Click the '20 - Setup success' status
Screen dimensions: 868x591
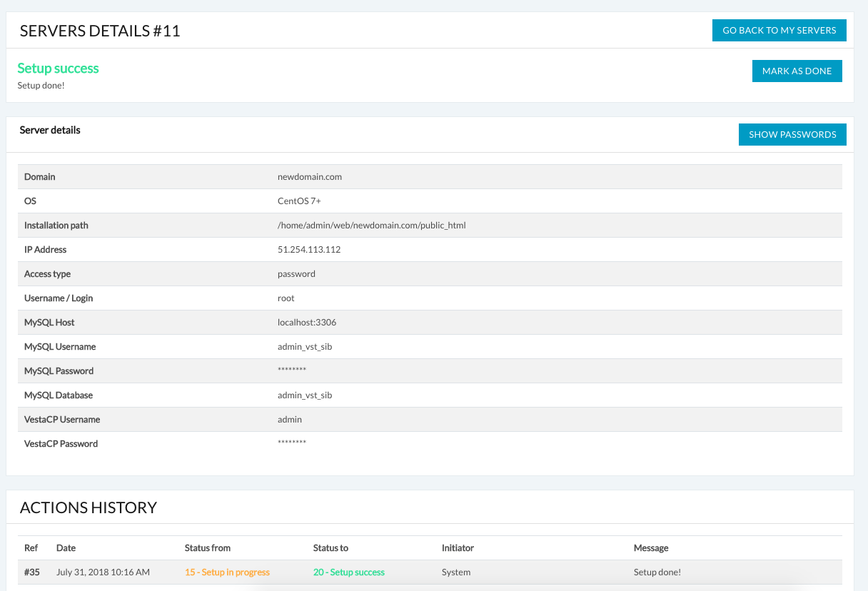click(x=348, y=572)
